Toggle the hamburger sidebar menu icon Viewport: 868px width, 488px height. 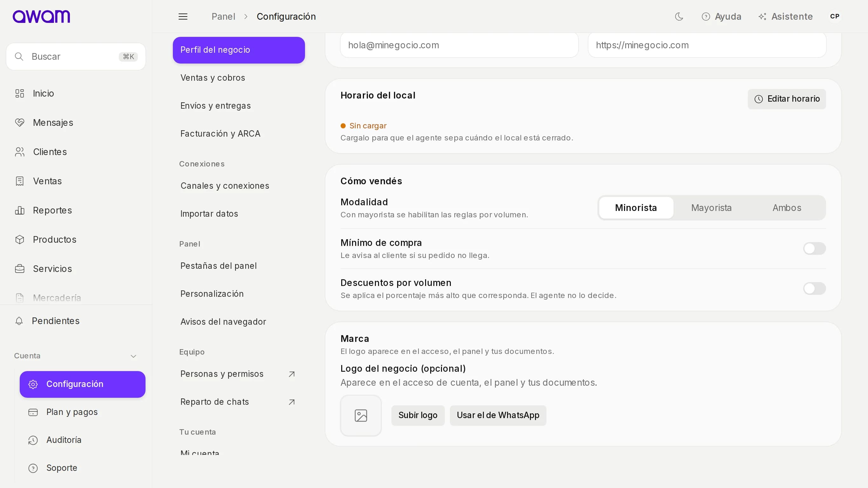coord(183,17)
